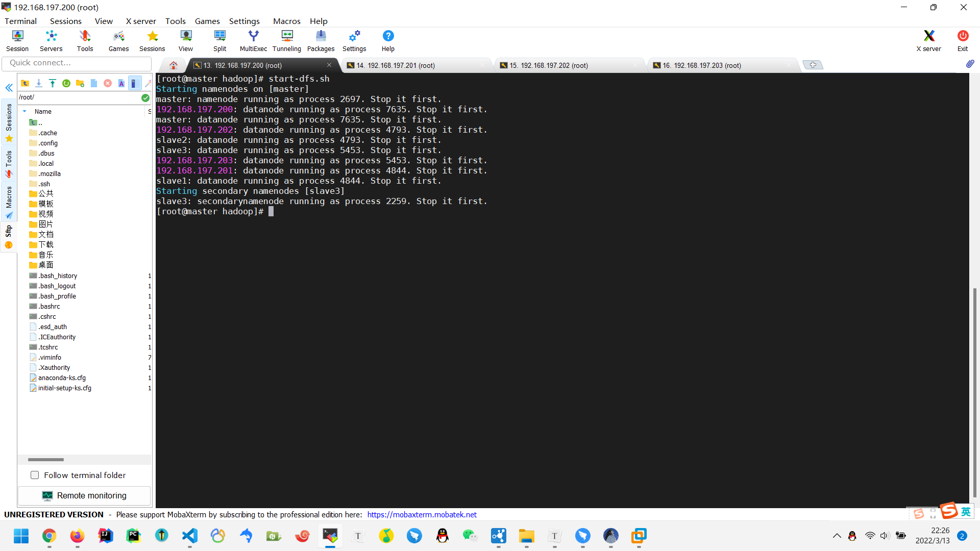Open the Servers toolbar button
Screen dimensions: 980x551
click(51, 41)
